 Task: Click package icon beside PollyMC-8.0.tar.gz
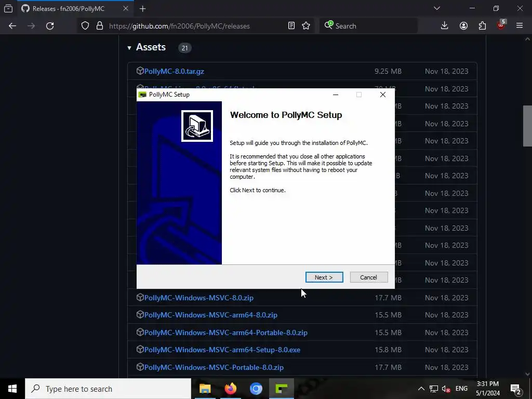140,71
